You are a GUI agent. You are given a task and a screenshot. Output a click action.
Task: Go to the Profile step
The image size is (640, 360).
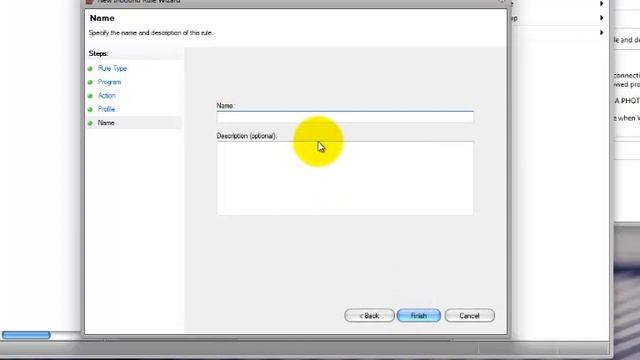coord(106,109)
